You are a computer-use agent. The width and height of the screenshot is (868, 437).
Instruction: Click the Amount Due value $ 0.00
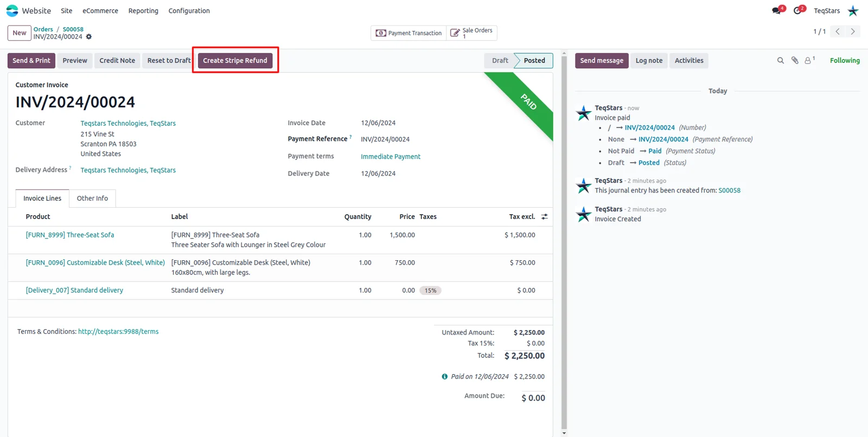coord(533,398)
